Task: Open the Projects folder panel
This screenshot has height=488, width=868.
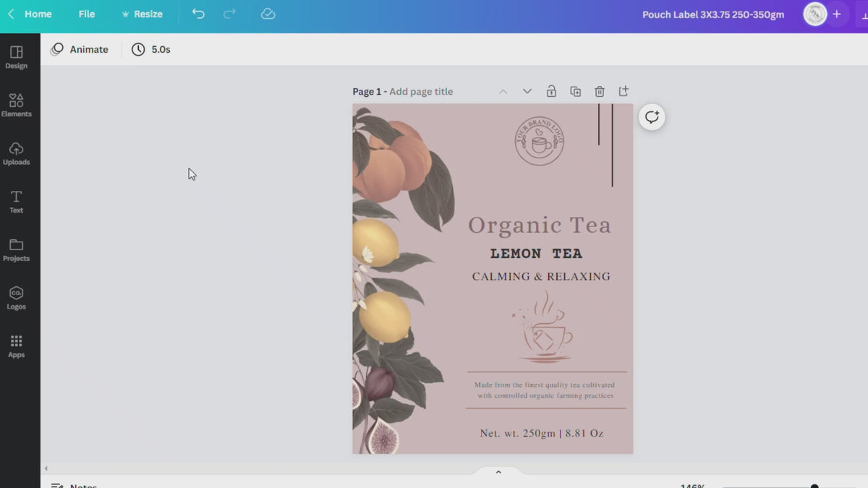Action: (16, 250)
